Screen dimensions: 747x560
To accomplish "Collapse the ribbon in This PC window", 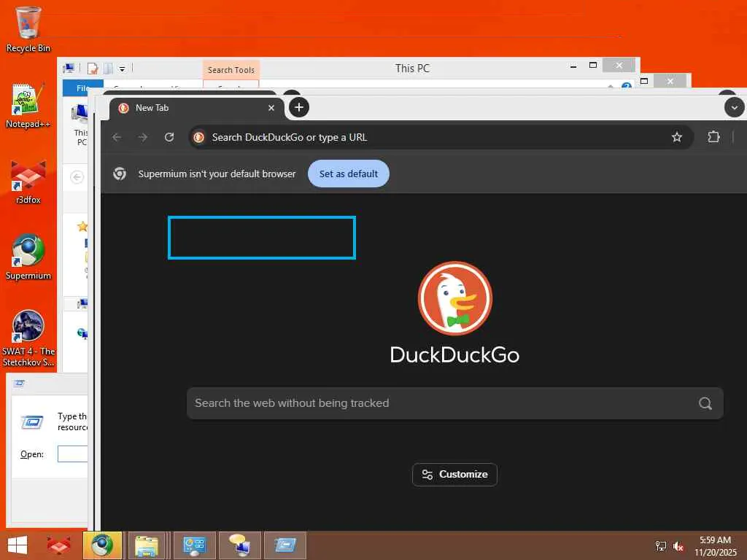I will pos(611,86).
